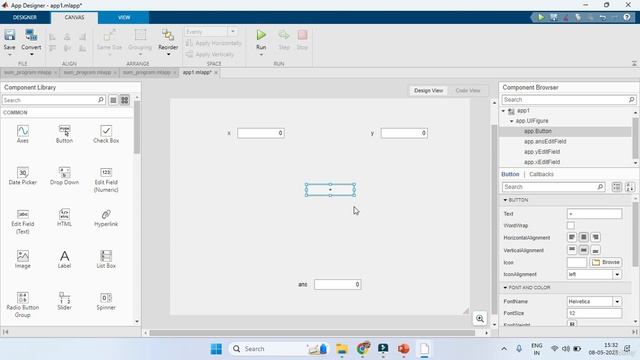
Task: Group inspector properties by category
Action: (x=617, y=187)
